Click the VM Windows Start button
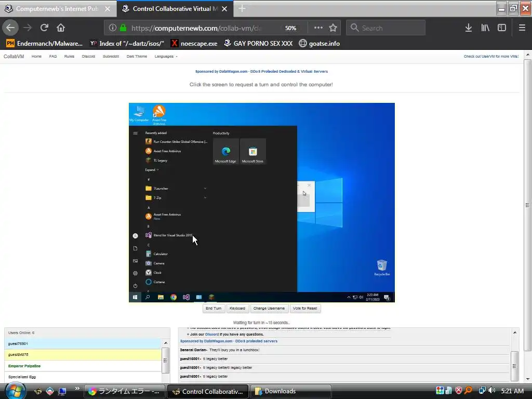 click(x=135, y=297)
